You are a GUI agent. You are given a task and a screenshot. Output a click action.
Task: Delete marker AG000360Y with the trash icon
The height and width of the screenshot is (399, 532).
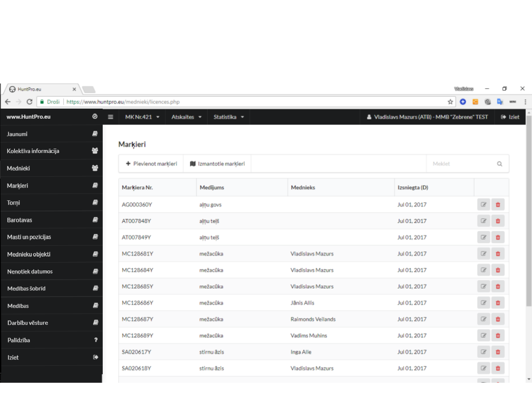tap(498, 205)
